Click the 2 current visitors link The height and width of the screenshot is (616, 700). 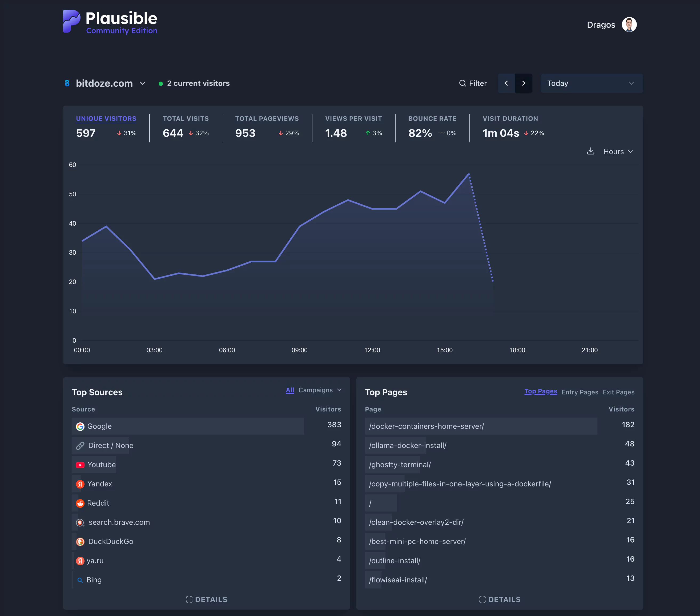click(x=198, y=83)
